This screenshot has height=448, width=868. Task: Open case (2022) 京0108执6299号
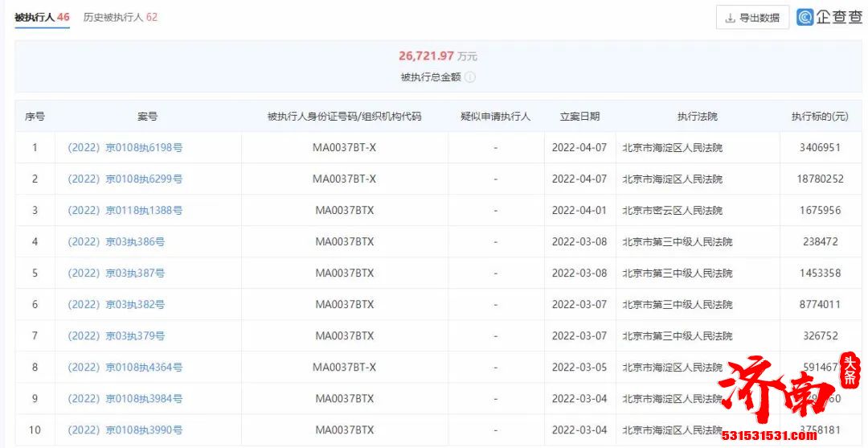(125, 179)
